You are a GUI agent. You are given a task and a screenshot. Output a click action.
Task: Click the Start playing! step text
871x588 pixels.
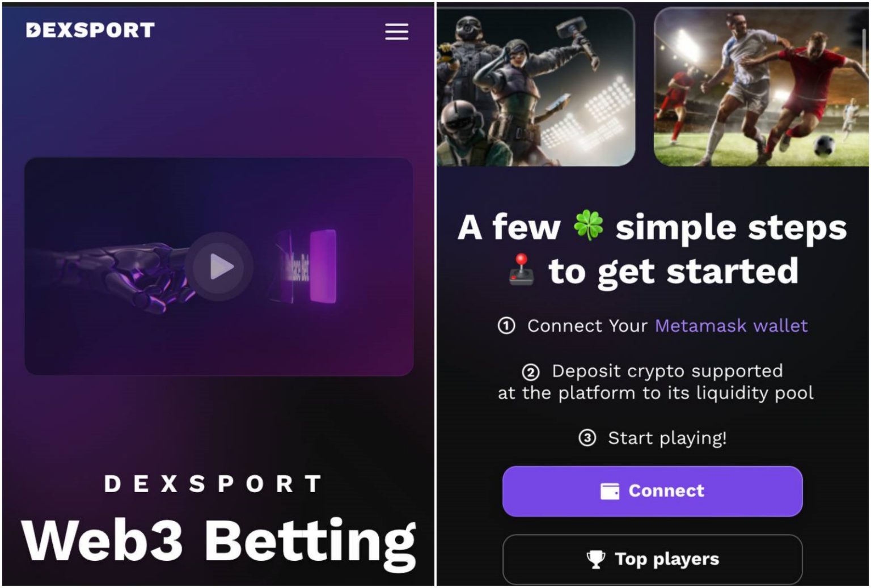tap(667, 438)
